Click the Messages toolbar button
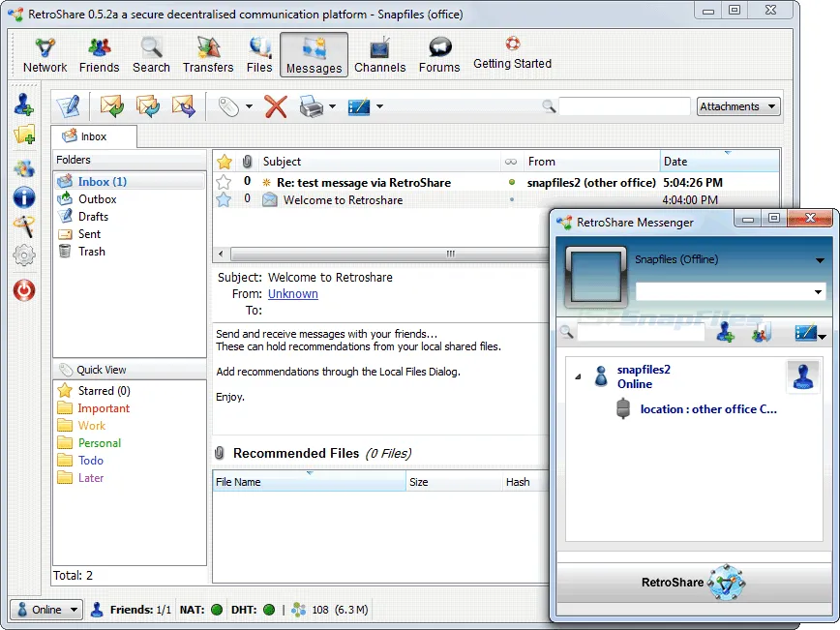The height and width of the screenshot is (630, 840). (314, 55)
